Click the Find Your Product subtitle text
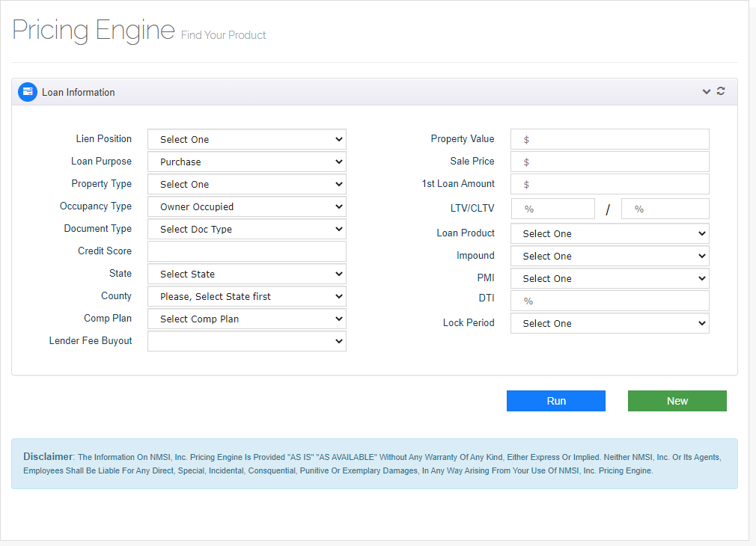 click(223, 35)
